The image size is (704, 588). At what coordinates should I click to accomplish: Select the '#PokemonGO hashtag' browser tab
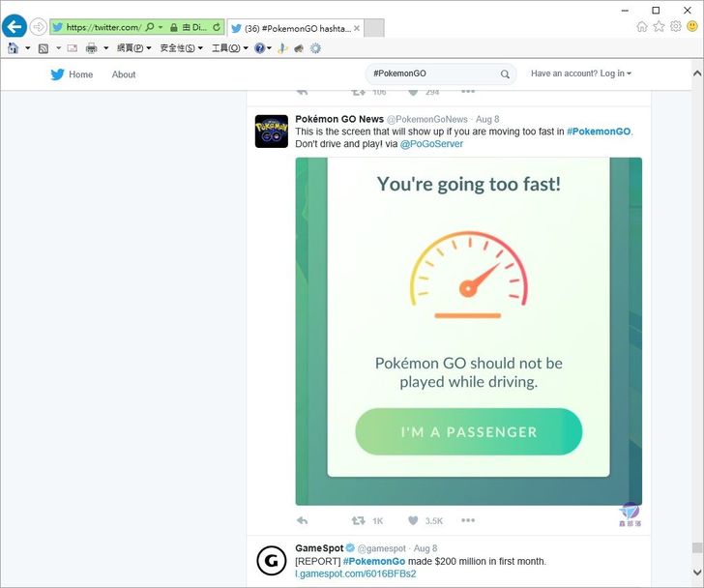click(293, 28)
